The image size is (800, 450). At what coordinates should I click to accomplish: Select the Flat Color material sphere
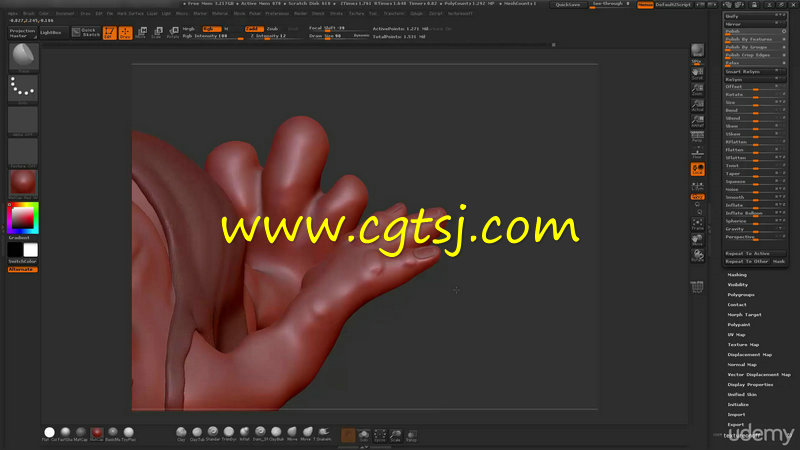(49, 433)
